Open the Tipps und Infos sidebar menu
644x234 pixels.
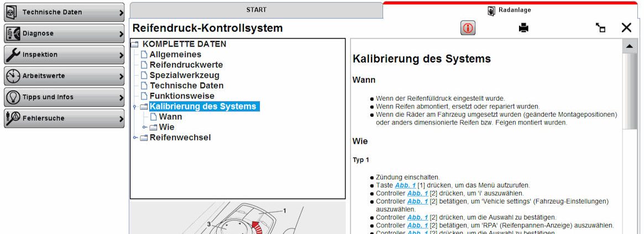[x=64, y=97]
